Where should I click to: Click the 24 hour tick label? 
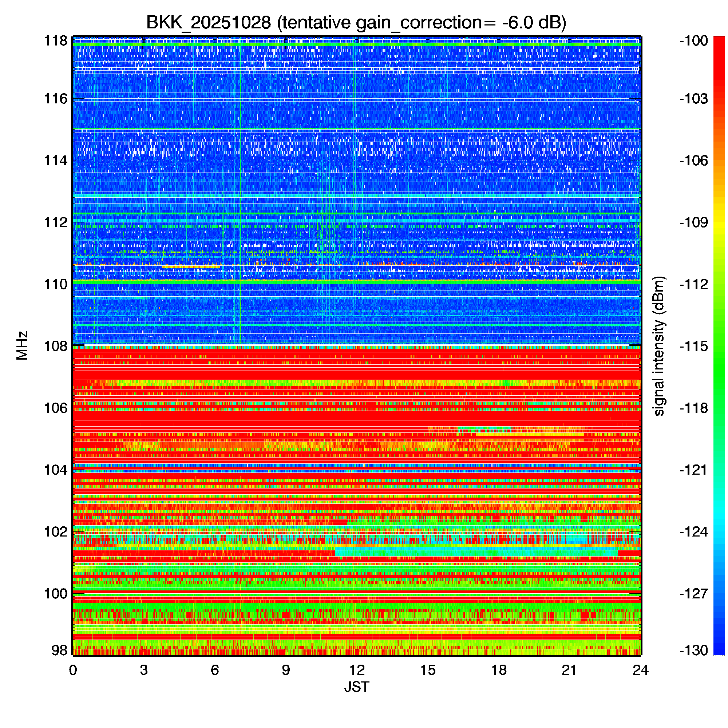[x=641, y=670]
